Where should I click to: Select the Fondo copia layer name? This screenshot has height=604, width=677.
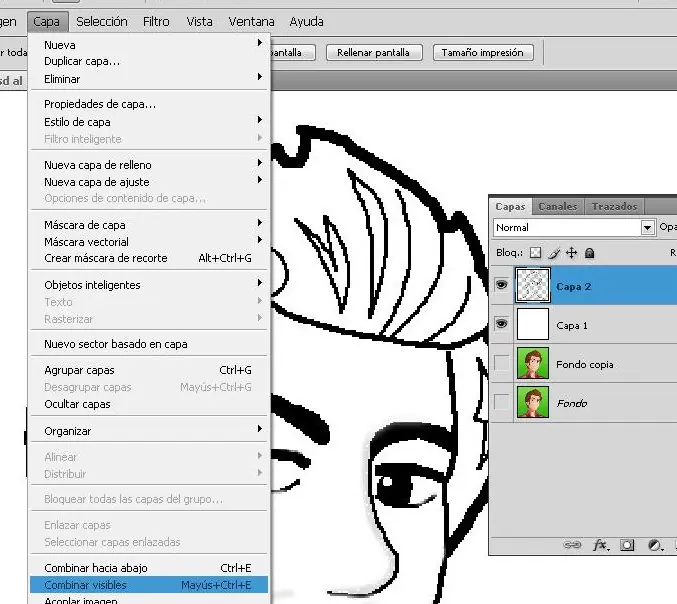coord(585,364)
